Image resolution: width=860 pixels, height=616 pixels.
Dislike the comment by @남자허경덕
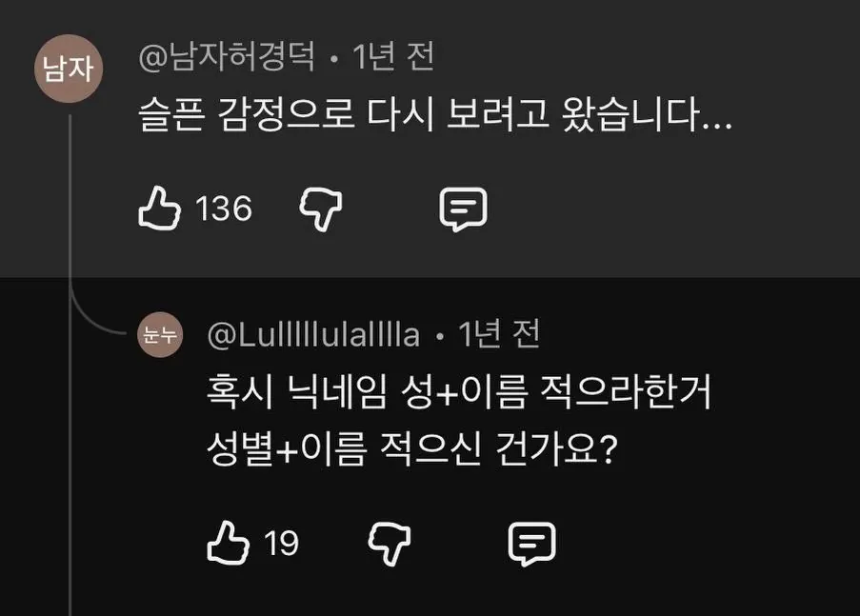(x=321, y=209)
